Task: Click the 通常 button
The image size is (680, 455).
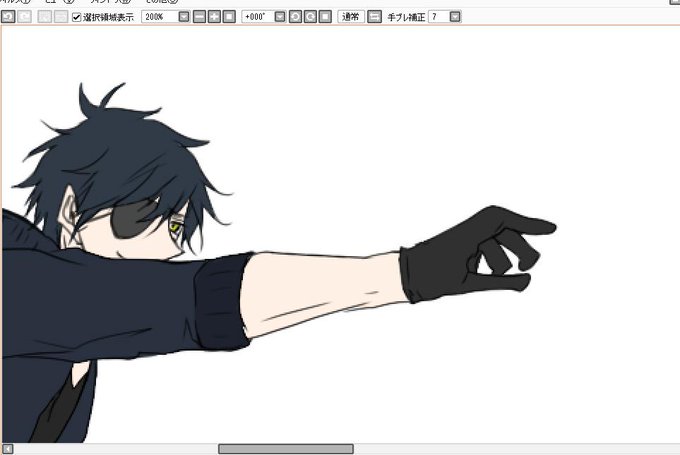Action: click(351, 17)
